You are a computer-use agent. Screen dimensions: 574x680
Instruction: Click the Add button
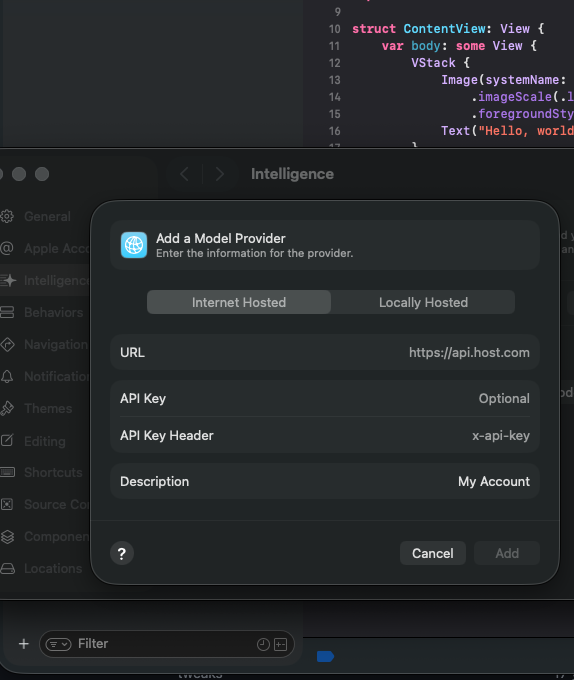(507, 553)
